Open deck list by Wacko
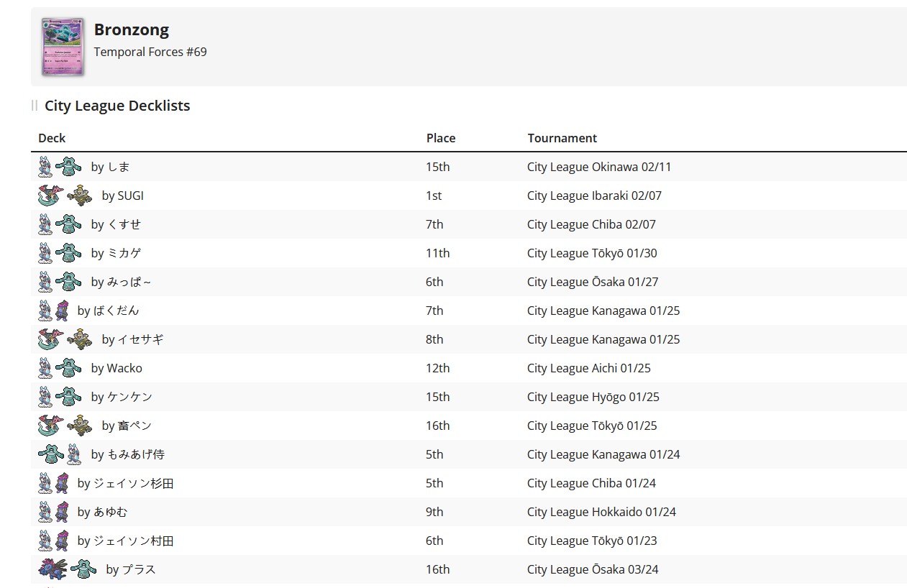Image resolution: width=907 pixels, height=588 pixels. pos(117,368)
